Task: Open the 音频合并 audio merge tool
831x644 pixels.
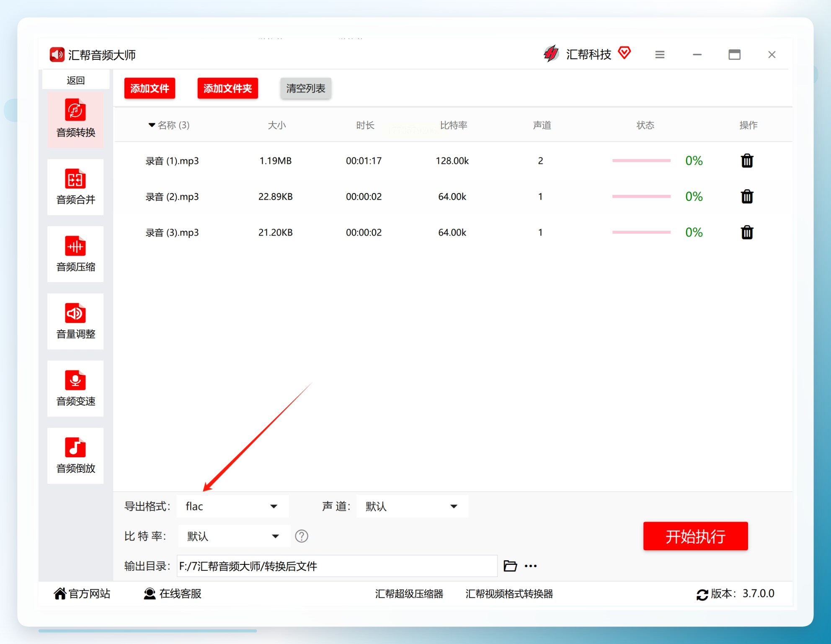Action: point(75,187)
